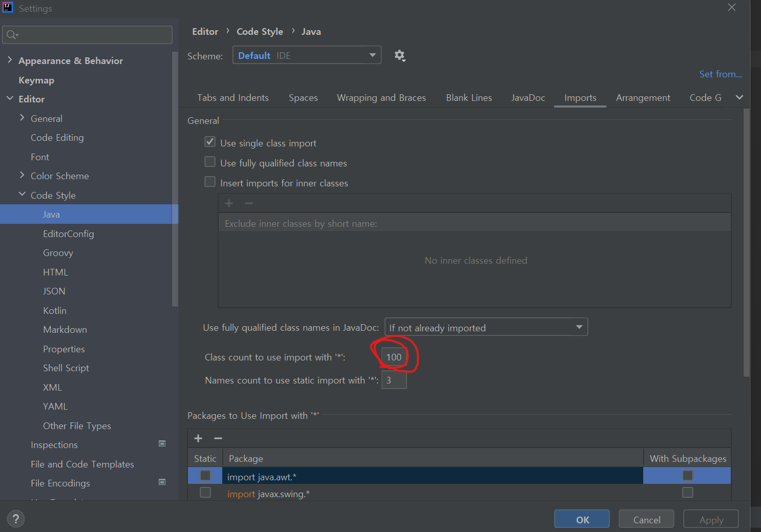This screenshot has width=761, height=532.
Task: Collapse the Editor tree node
Action: [x=10, y=98]
